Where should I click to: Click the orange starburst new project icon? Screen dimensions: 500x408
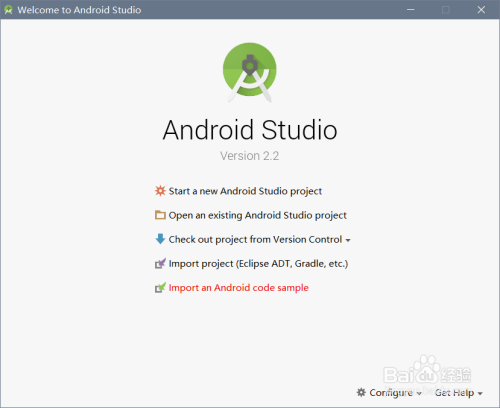pos(160,191)
